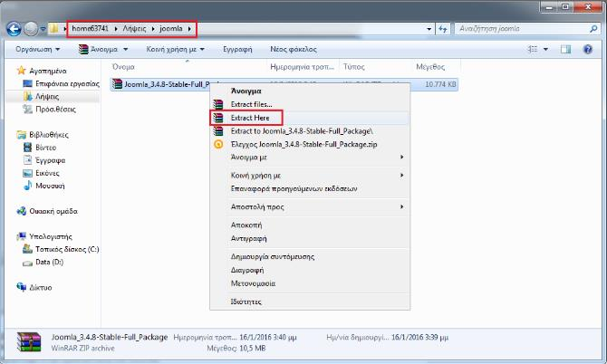Expand Κοινή χρήση με context submenu

point(310,176)
